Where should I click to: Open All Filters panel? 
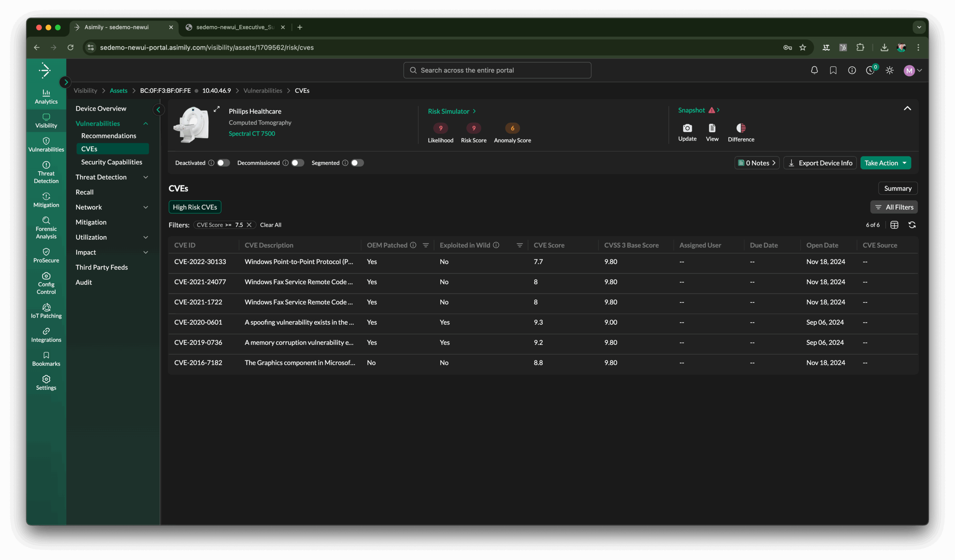pyautogui.click(x=894, y=207)
